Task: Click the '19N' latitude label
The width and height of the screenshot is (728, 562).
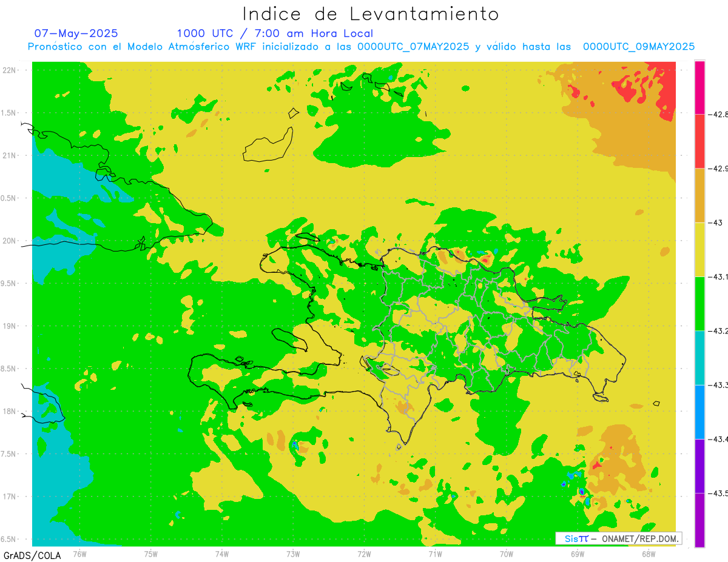Action: click(x=10, y=326)
